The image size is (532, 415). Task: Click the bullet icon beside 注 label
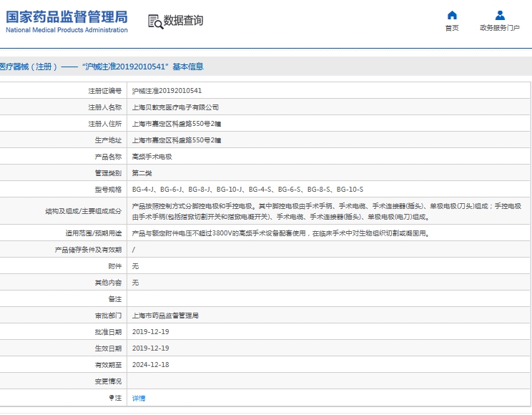(x=111, y=398)
